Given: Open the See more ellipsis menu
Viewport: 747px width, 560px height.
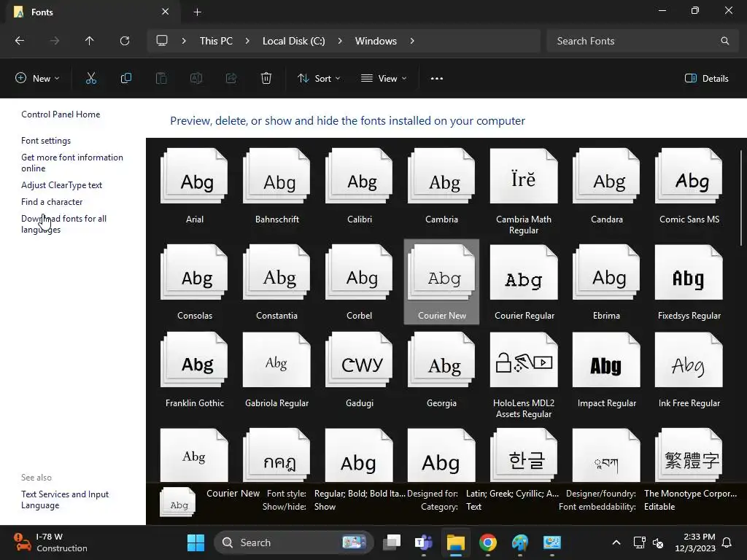Looking at the screenshot, I should tap(437, 79).
